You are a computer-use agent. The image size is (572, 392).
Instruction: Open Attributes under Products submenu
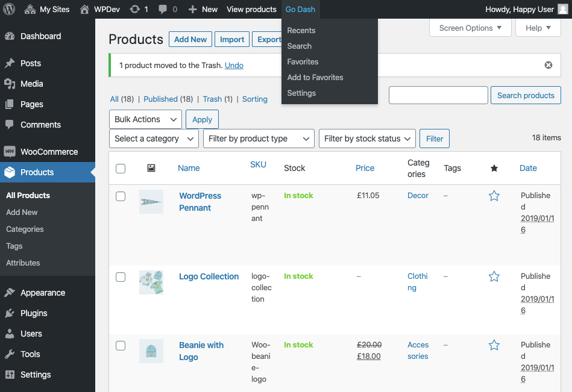click(23, 263)
